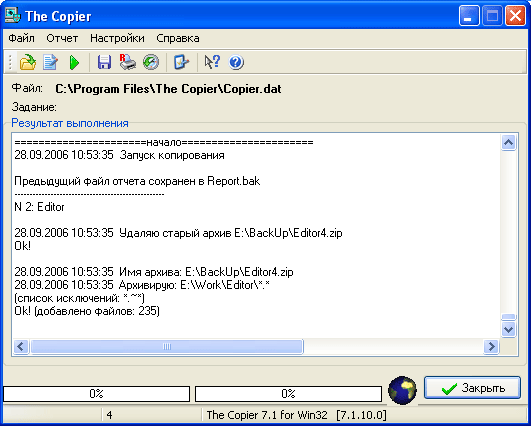Select the 'N 2: Editor' log line
Image resolution: width=531 pixels, height=426 pixels.
(39, 207)
